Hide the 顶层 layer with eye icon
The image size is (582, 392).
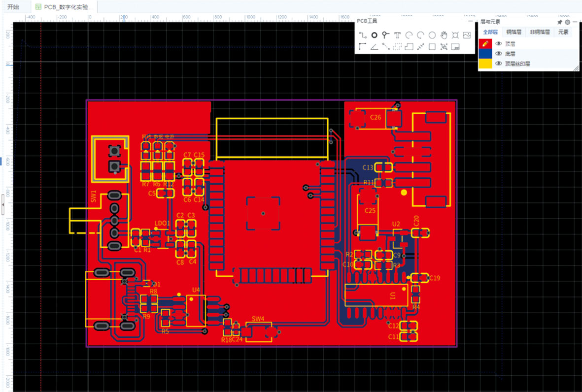coord(499,44)
